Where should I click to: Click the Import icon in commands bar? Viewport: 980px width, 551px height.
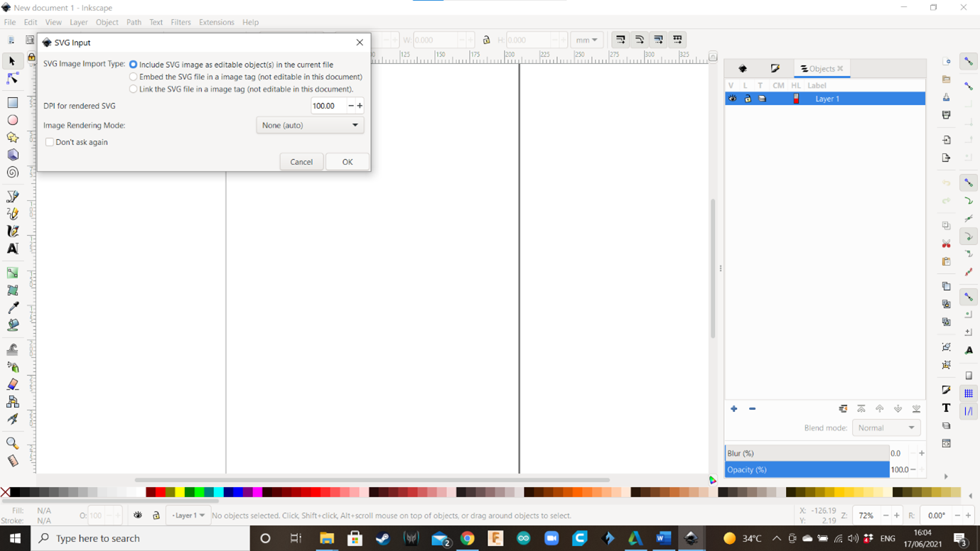946,140
